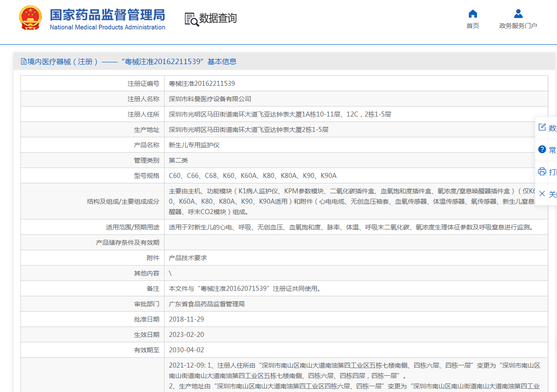557x392 pixels.
Task: Click the question mark help icon
Action: [x=542, y=149]
